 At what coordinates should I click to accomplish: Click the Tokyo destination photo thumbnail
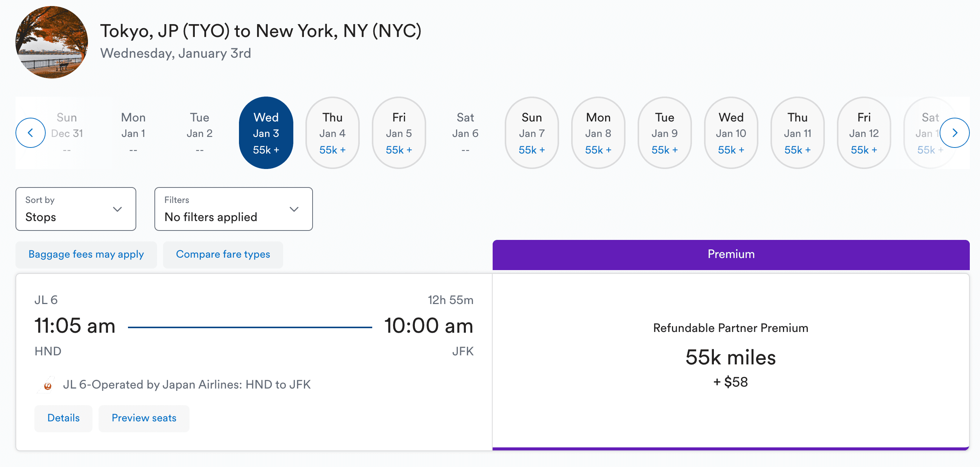coord(52,42)
